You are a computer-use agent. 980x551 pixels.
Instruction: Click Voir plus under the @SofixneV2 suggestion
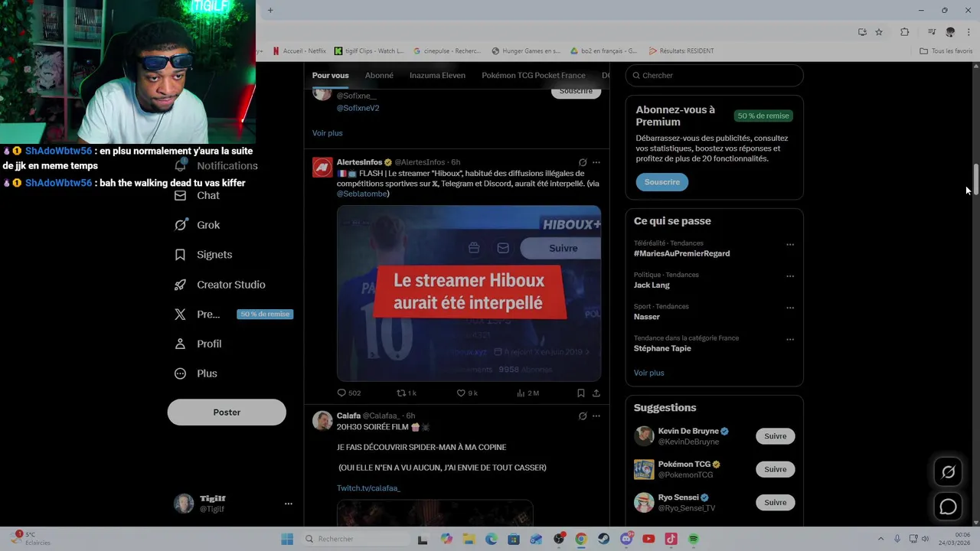click(327, 133)
